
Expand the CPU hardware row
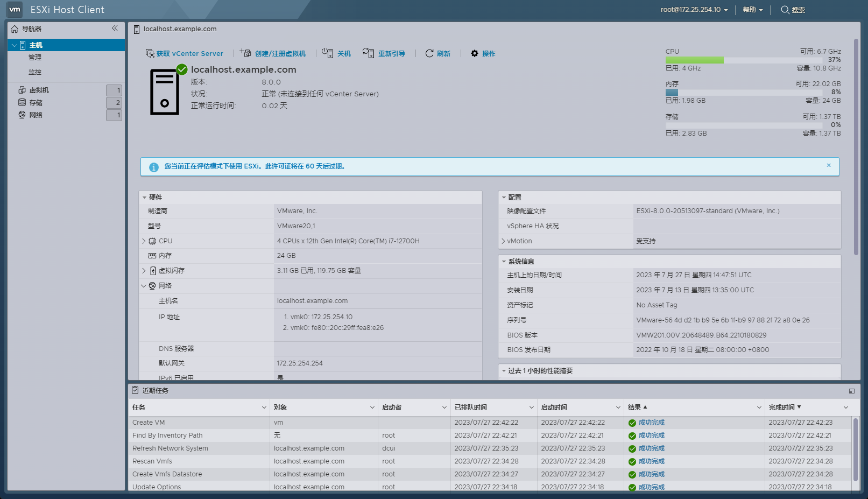[144, 241]
